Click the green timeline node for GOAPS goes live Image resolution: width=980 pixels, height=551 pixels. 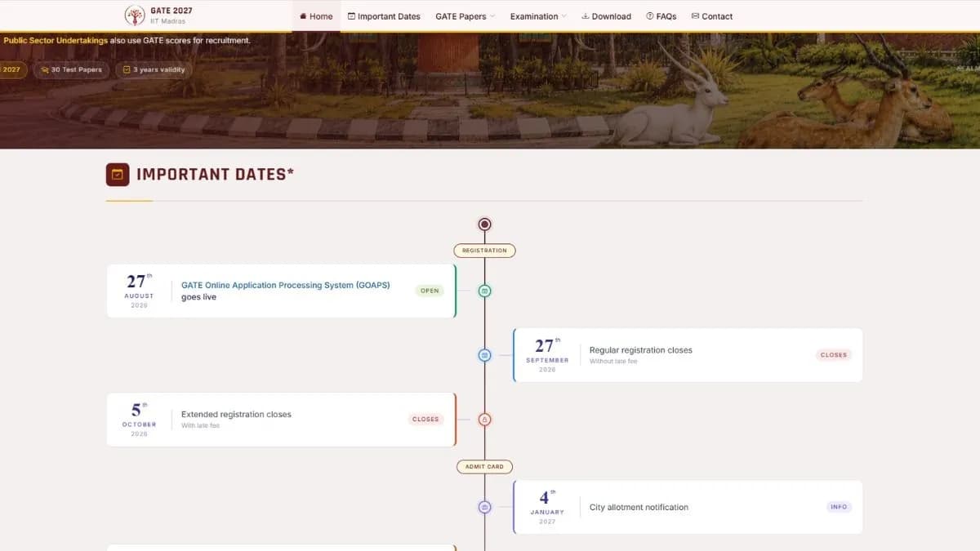click(x=484, y=291)
